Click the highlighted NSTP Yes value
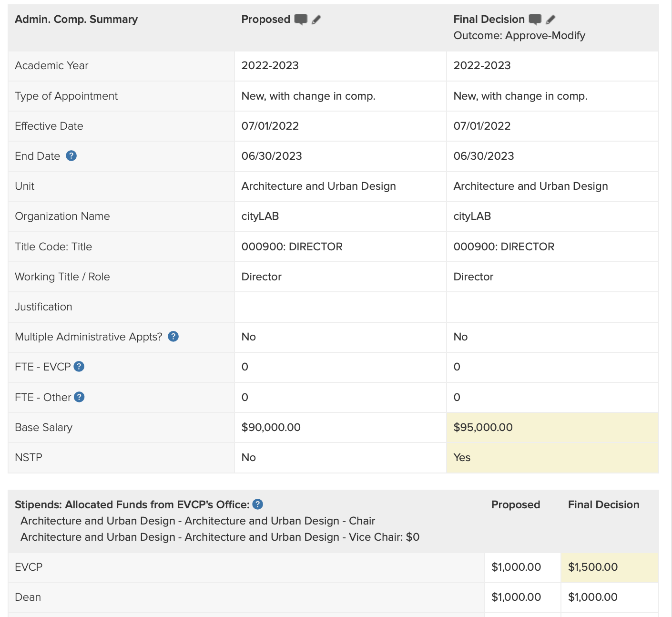The image size is (672, 617). pos(462,457)
